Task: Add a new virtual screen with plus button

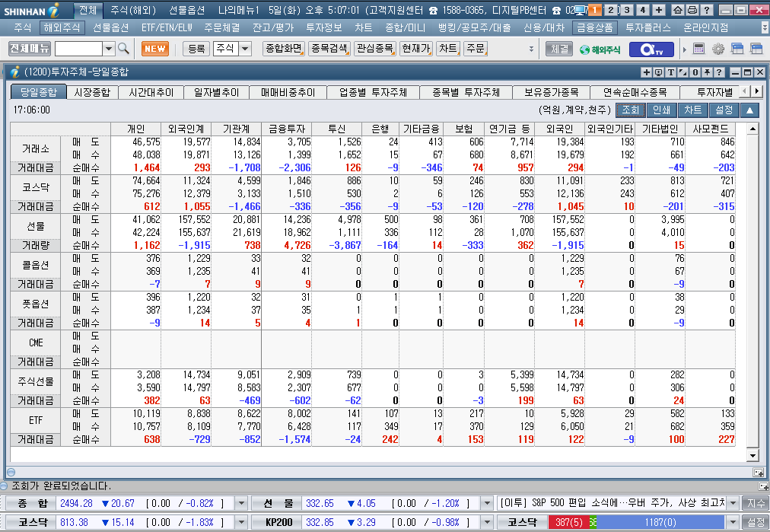Action: pyautogui.click(x=659, y=10)
